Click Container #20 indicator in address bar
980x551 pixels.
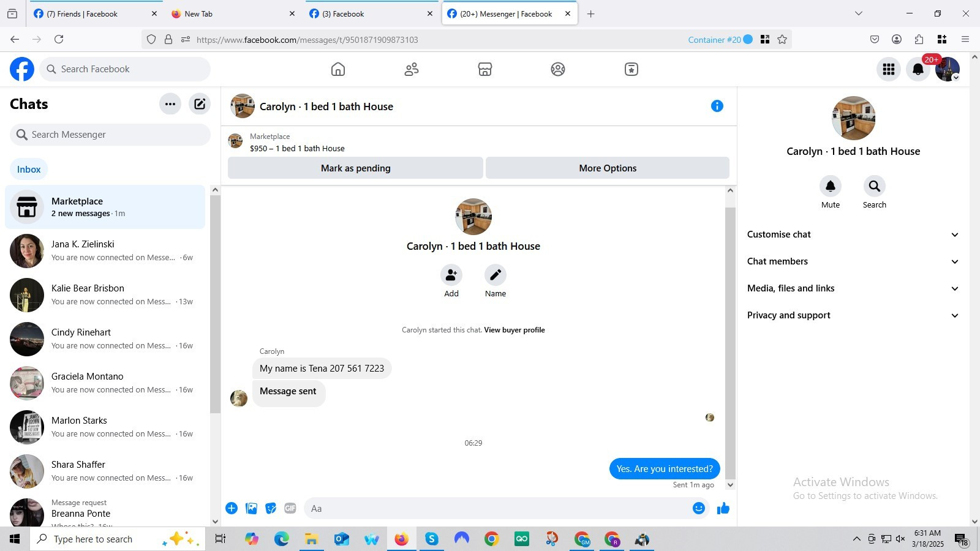click(x=720, y=40)
